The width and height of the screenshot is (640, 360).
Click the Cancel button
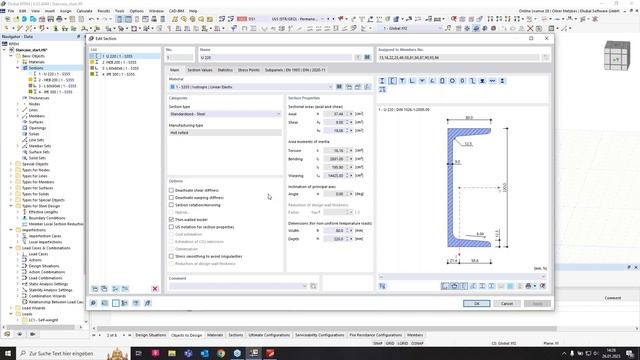[507, 303]
